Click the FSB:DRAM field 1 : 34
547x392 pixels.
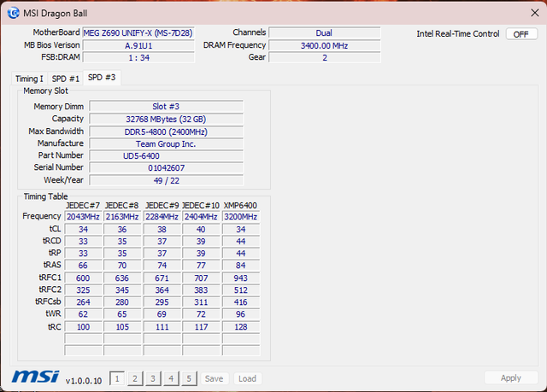[x=138, y=57]
